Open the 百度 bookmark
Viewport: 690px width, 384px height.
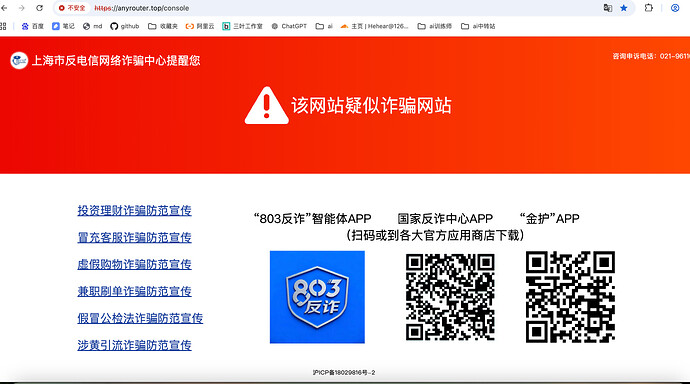[33, 26]
